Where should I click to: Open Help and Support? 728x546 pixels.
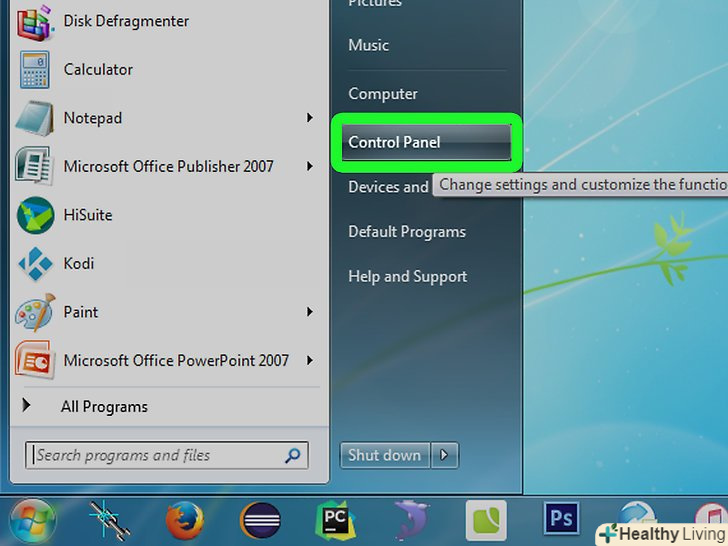pyautogui.click(x=408, y=277)
